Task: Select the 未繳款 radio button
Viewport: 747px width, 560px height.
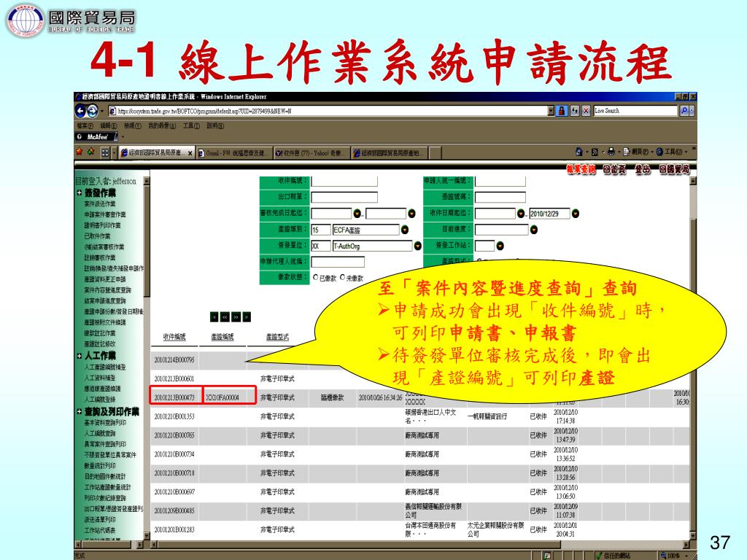Action: [342, 277]
